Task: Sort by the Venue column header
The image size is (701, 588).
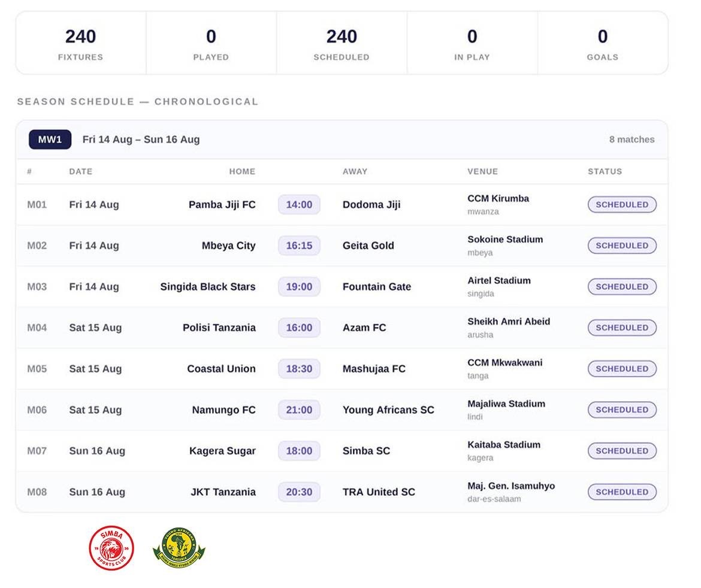Action: 483,172
